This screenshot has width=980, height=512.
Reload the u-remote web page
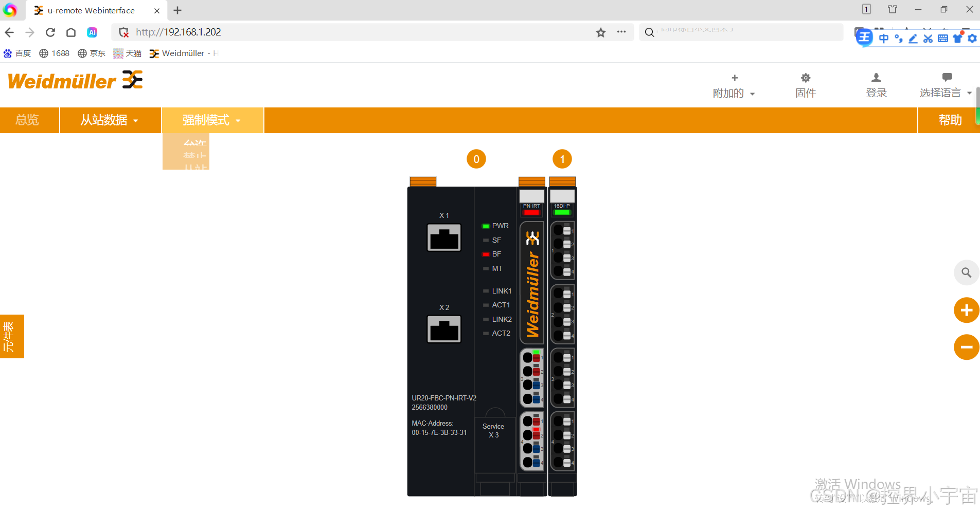click(50, 32)
